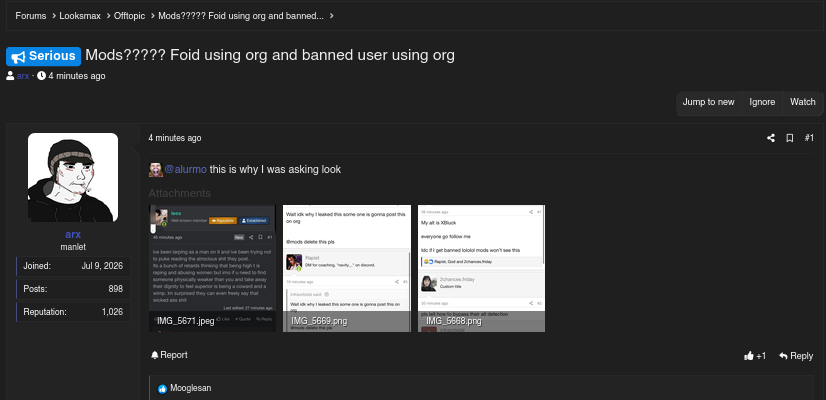The width and height of the screenshot is (826, 400).
Task: Click the share icon on post #1
Action: tap(771, 138)
